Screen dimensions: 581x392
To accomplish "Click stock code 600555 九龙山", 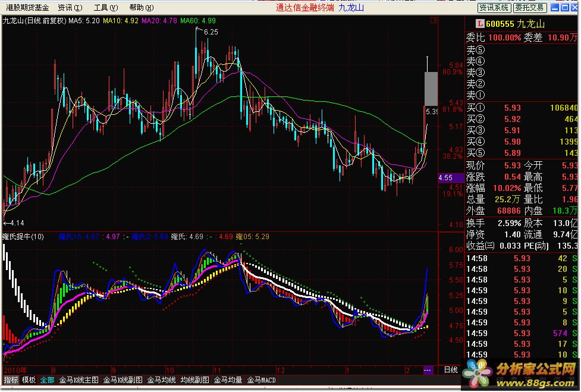I will 516,24.
